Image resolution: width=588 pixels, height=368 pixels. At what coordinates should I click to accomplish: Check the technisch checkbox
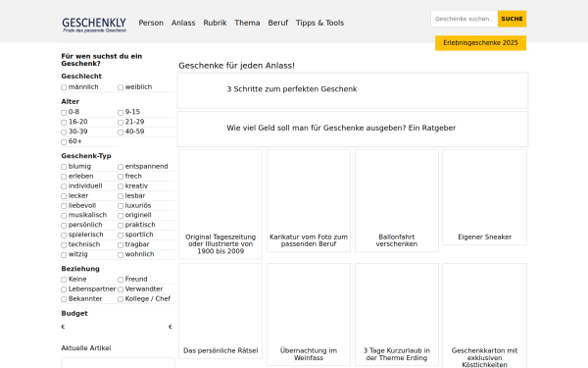[64, 244]
